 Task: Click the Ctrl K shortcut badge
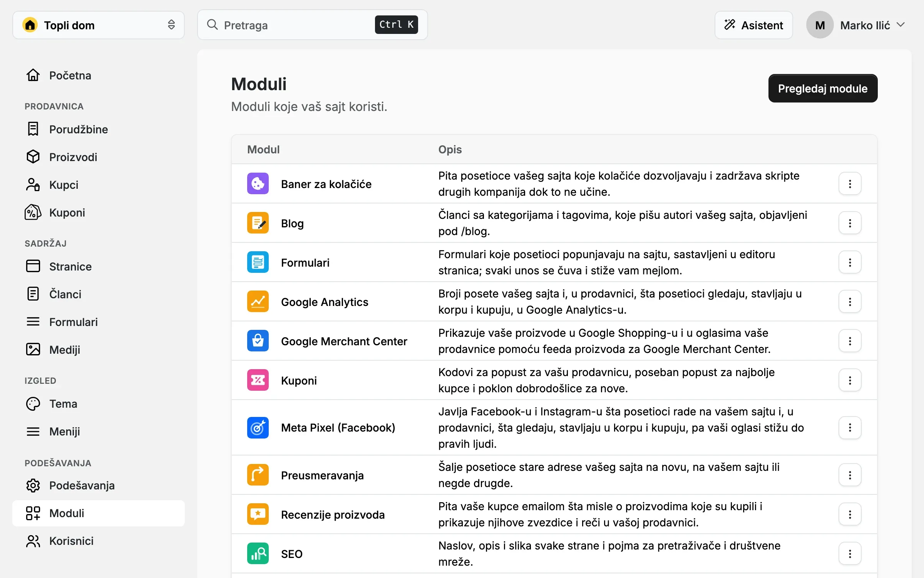pyautogui.click(x=396, y=25)
